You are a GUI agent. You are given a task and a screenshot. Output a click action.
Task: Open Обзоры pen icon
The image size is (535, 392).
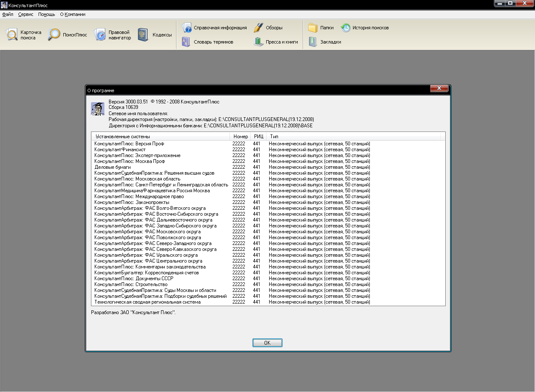259,28
